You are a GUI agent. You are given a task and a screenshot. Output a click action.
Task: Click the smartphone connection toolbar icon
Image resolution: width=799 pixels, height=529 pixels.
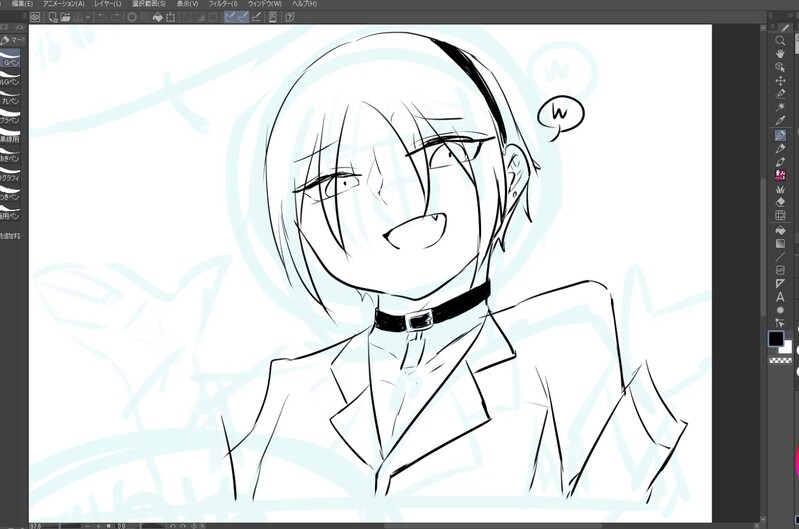[273, 17]
